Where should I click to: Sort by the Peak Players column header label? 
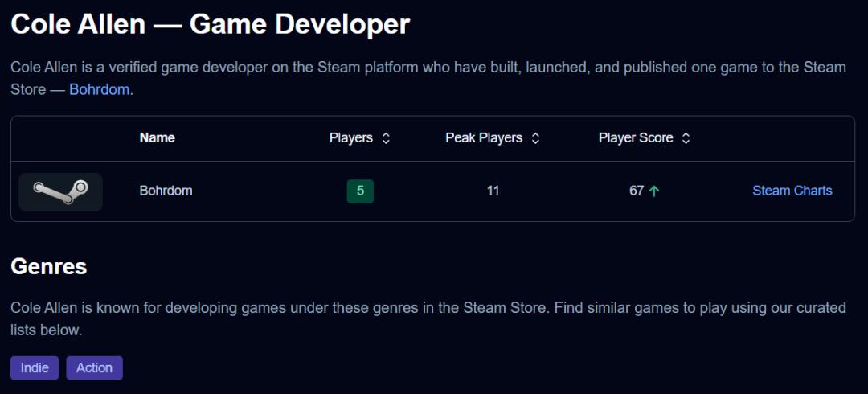[x=484, y=137]
